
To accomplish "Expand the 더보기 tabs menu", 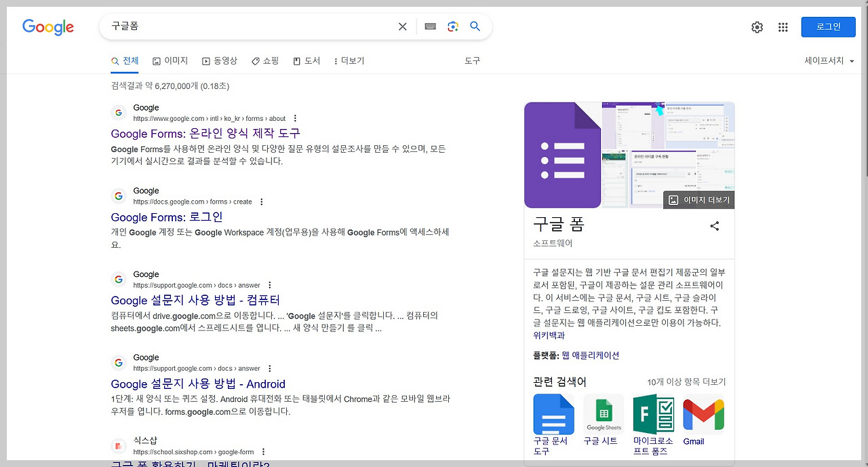I will (349, 61).
